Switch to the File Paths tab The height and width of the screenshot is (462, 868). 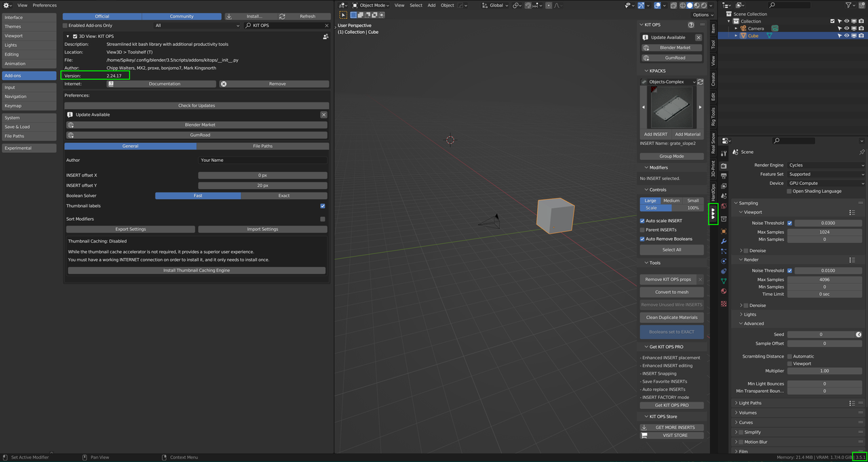point(262,146)
